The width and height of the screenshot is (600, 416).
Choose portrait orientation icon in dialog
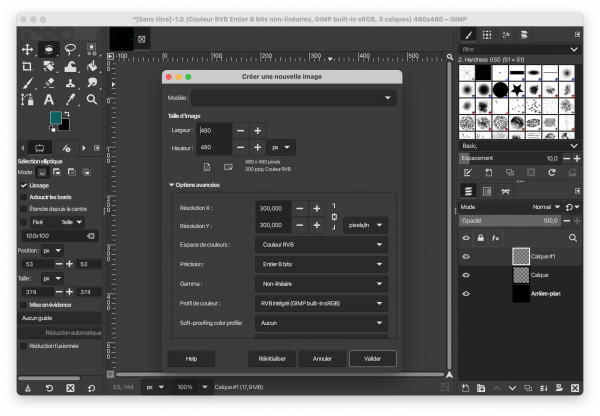(x=207, y=167)
